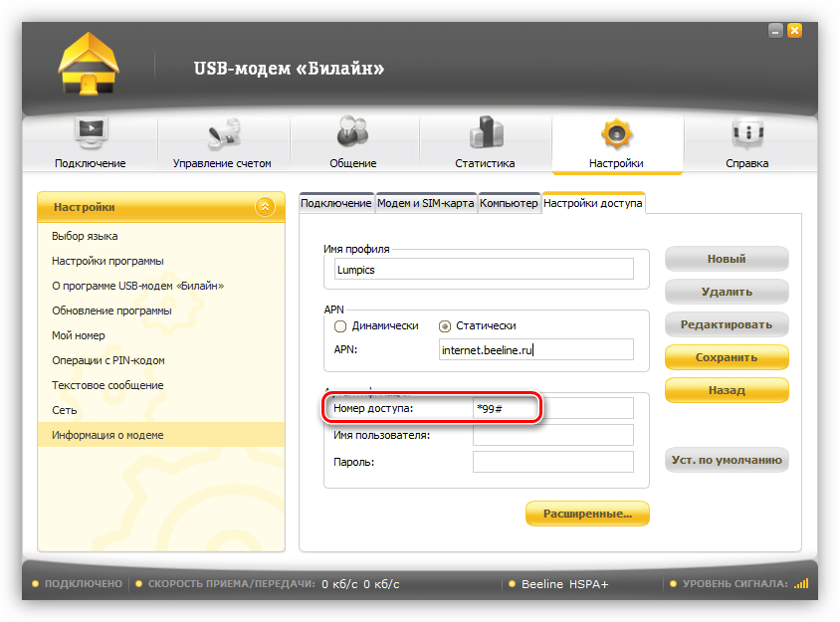This screenshot has height=622, width=840.
Task: Select the Статически APN radio button
Action: [x=445, y=325]
